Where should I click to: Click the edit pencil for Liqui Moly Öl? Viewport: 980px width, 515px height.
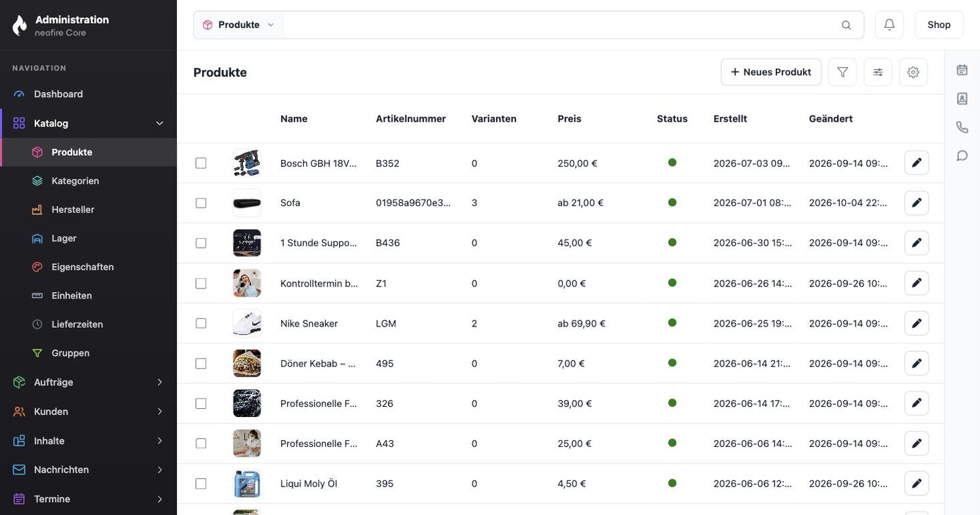917,484
